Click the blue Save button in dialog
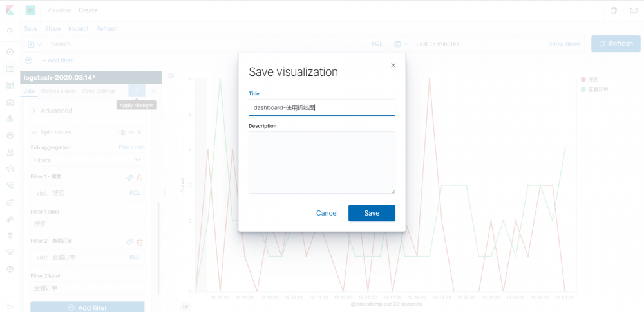Viewport: 644px width, 312px height. 372,213
